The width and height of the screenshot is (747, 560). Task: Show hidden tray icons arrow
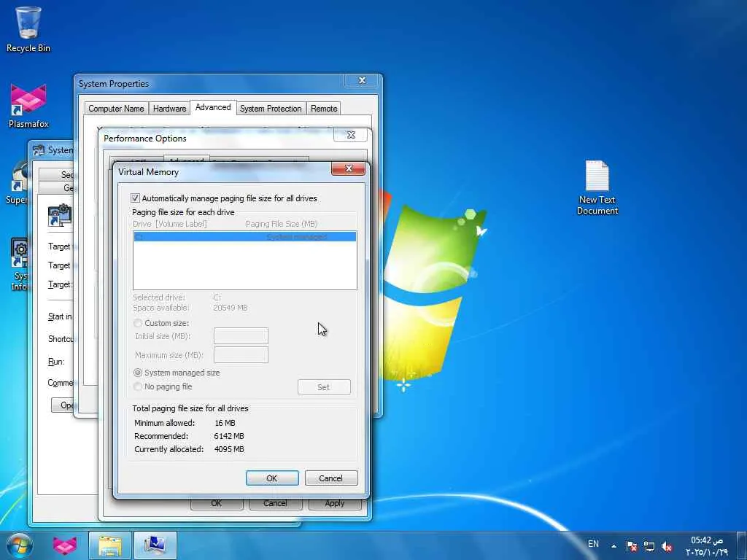614,546
